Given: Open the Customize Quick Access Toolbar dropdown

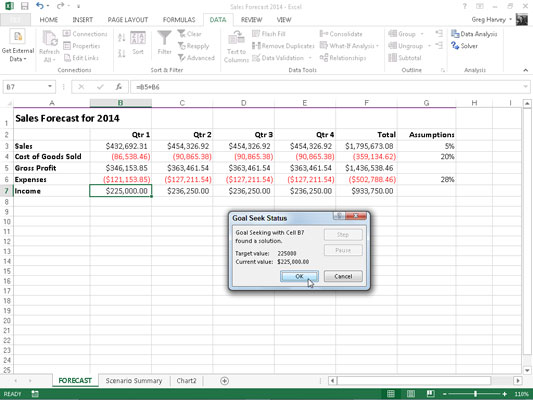Looking at the screenshot, I should [78, 6].
